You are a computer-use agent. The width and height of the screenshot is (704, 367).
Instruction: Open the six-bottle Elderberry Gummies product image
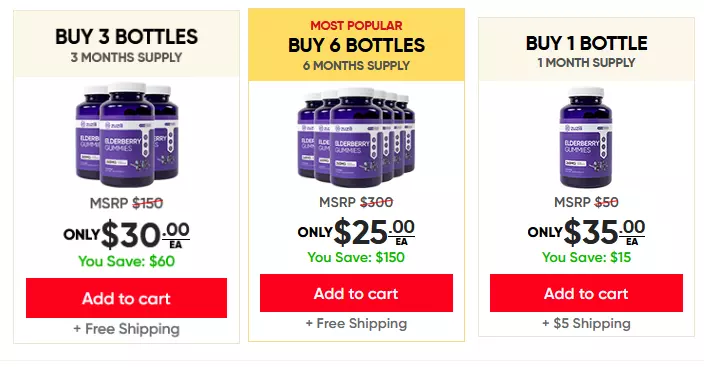tap(356, 137)
